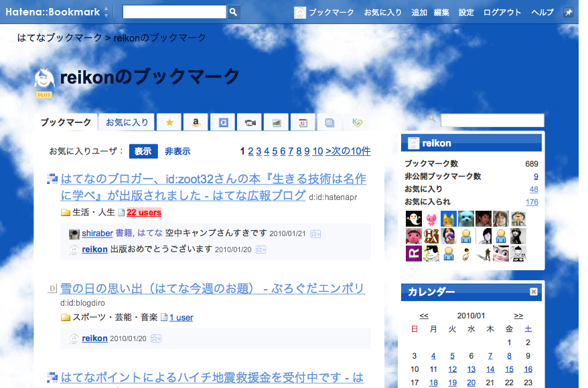Go to page 2 of bookmarks
The width and height of the screenshot is (588, 388).
pos(250,151)
